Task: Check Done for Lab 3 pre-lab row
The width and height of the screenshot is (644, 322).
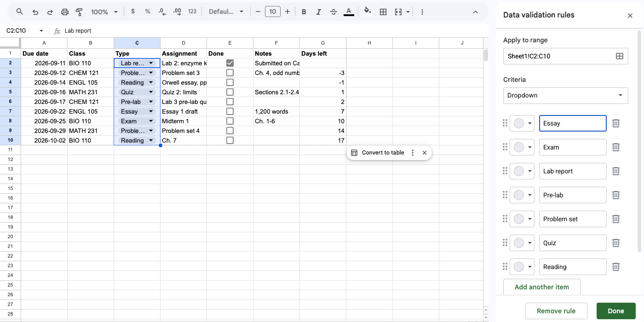Action: pos(230,102)
